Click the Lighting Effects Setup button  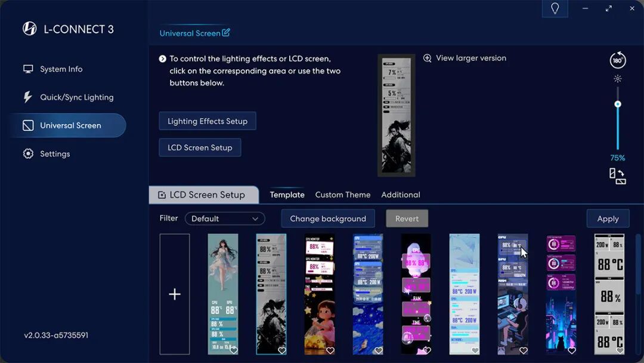208,121
